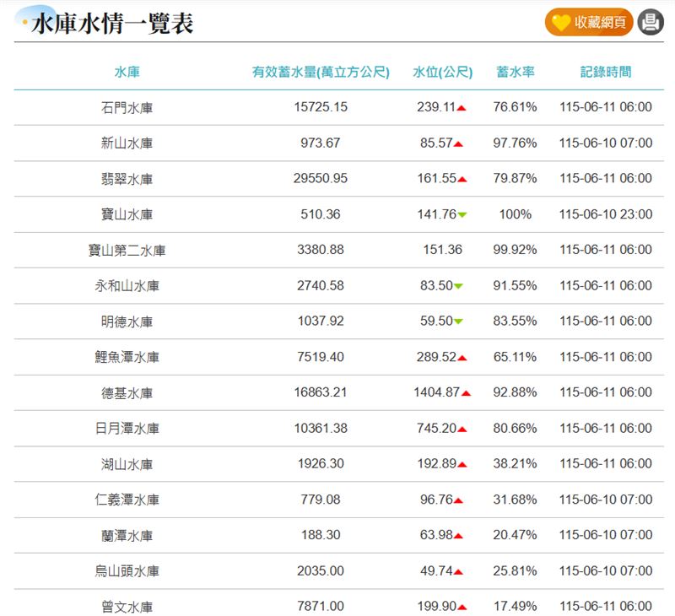Select the 明德水庫 row name
The image size is (675, 616).
pyautogui.click(x=127, y=322)
